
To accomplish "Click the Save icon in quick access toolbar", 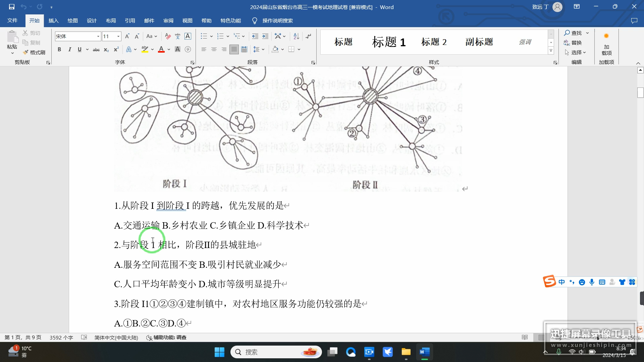I will [x=12, y=7].
